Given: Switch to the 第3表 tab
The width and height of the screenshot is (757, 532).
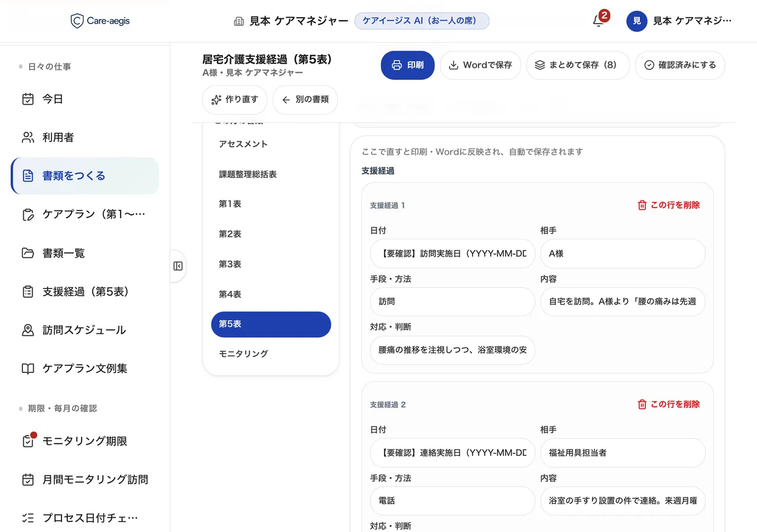Looking at the screenshot, I should pyautogui.click(x=271, y=264).
